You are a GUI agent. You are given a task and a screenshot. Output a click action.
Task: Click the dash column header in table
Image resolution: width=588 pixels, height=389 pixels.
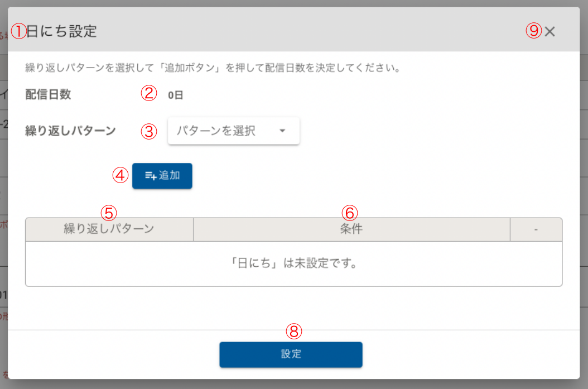[536, 229]
